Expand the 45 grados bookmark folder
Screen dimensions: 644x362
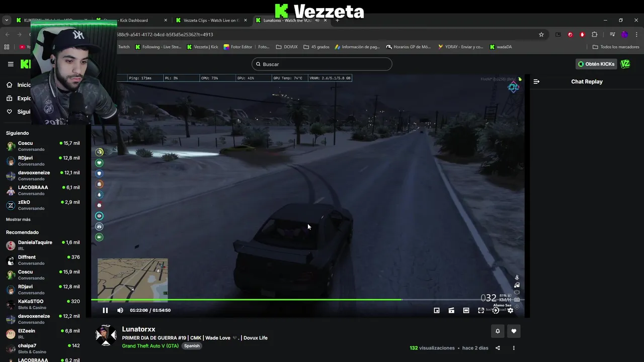click(x=316, y=47)
